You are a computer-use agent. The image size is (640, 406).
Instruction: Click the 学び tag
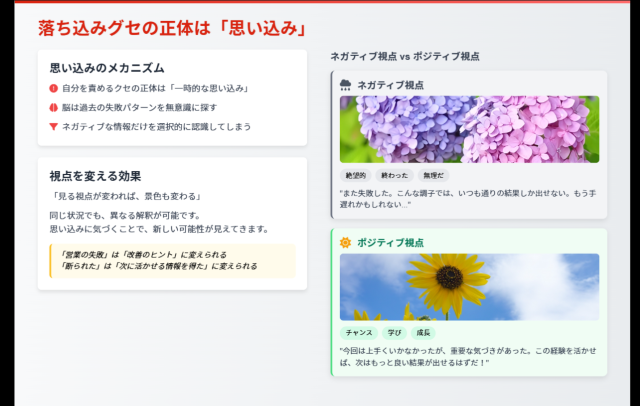(394, 333)
